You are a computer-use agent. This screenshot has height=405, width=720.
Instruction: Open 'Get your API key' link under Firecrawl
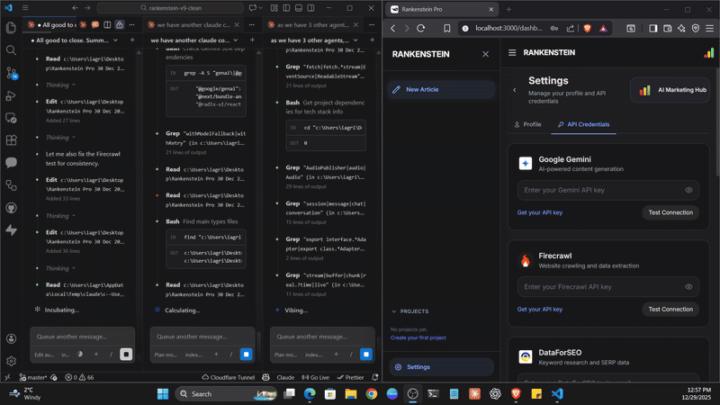(x=540, y=309)
